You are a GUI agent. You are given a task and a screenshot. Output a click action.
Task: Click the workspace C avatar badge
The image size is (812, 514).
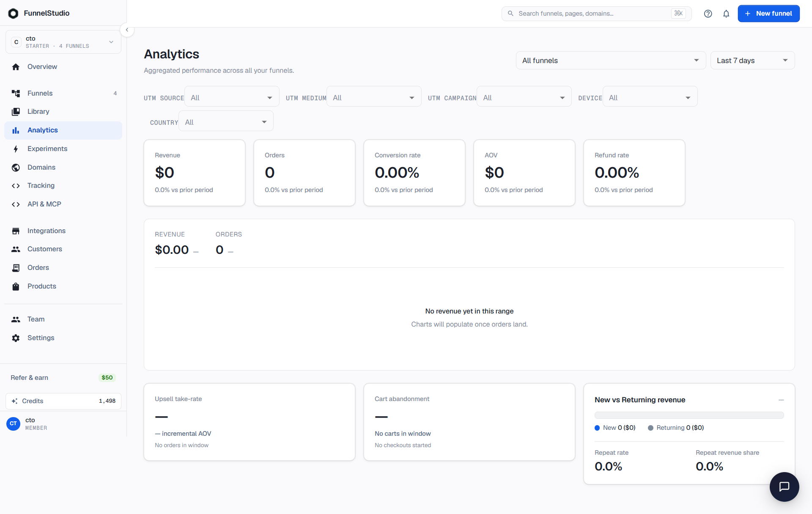tap(16, 42)
